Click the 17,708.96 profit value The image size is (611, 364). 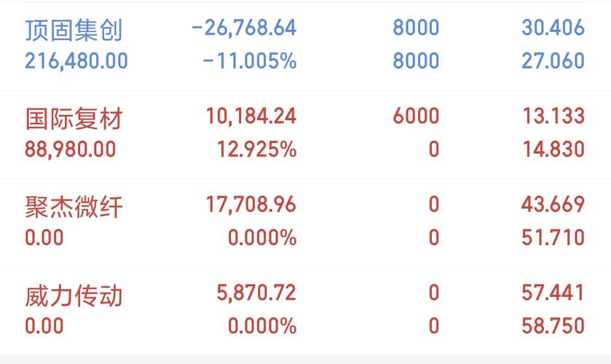click(x=251, y=205)
